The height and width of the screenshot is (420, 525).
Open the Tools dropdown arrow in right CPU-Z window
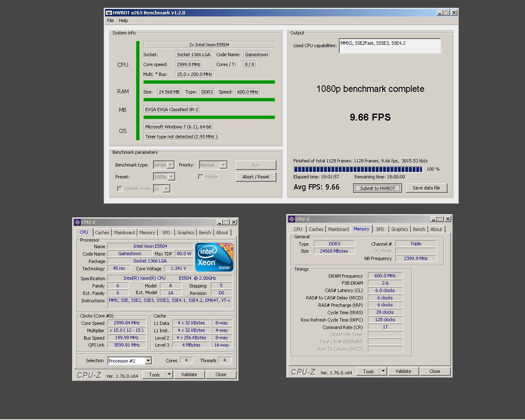pos(383,371)
